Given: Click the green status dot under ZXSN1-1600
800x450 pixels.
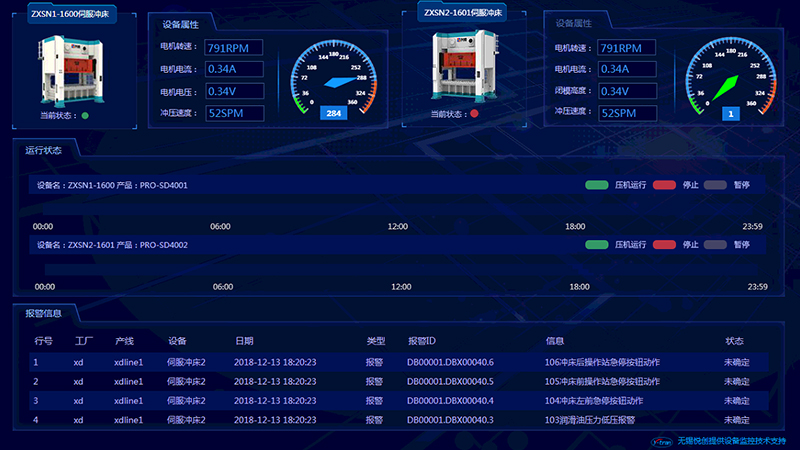Looking at the screenshot, I should 85,115.
